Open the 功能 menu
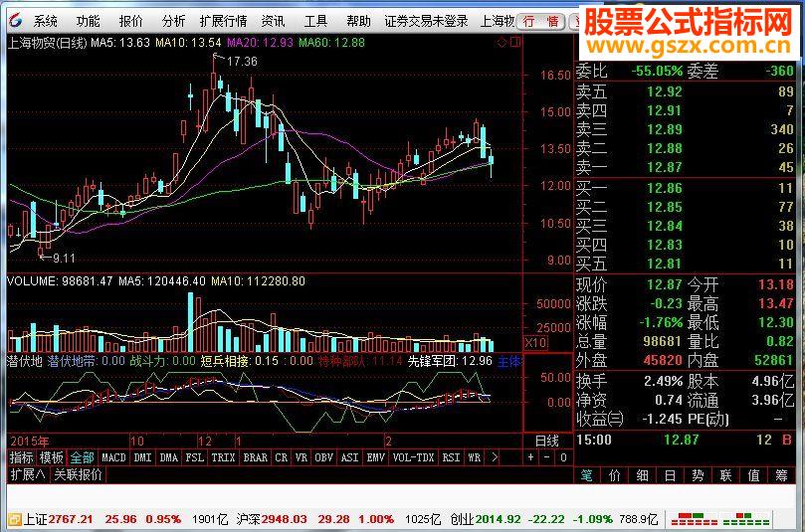 [x=88, y=21]
